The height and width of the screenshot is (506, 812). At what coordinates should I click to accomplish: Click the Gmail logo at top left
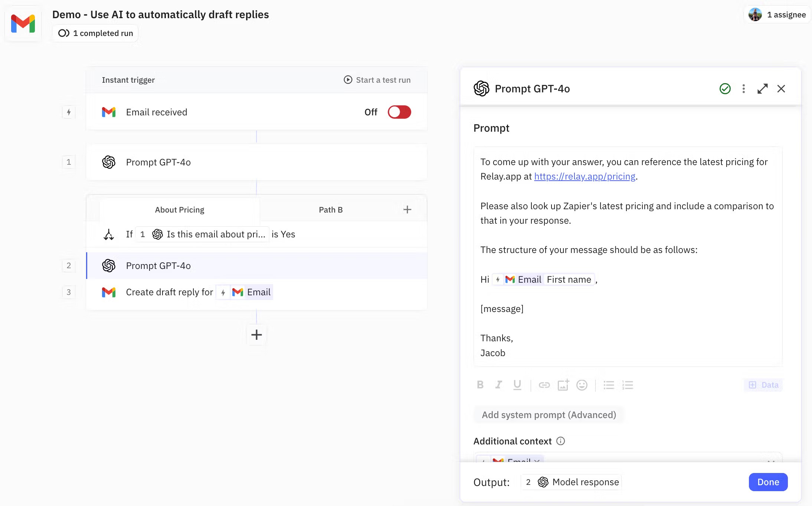tap(23, 23)
